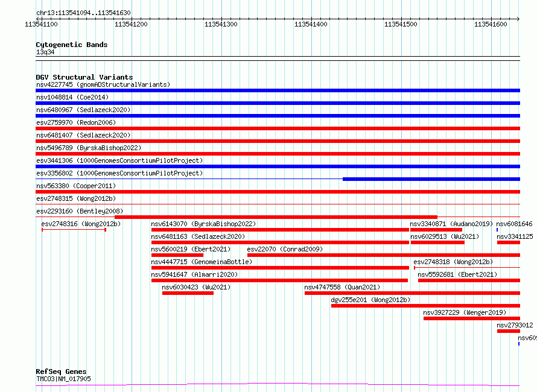The image size is (537, 392).
Task: Open esv22070 (Conrad2009) label
Action: point(285,249)
